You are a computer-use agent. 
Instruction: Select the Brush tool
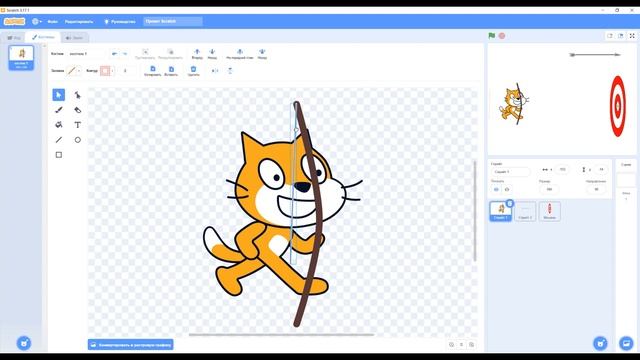(x=58, y=110)
